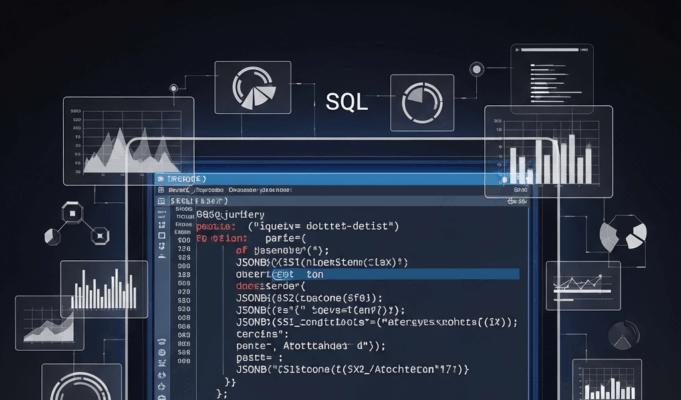Select the highlighted 'obeert(Eot ton' code line
This screenshot has height=400, width=681.
click(377, 274)
